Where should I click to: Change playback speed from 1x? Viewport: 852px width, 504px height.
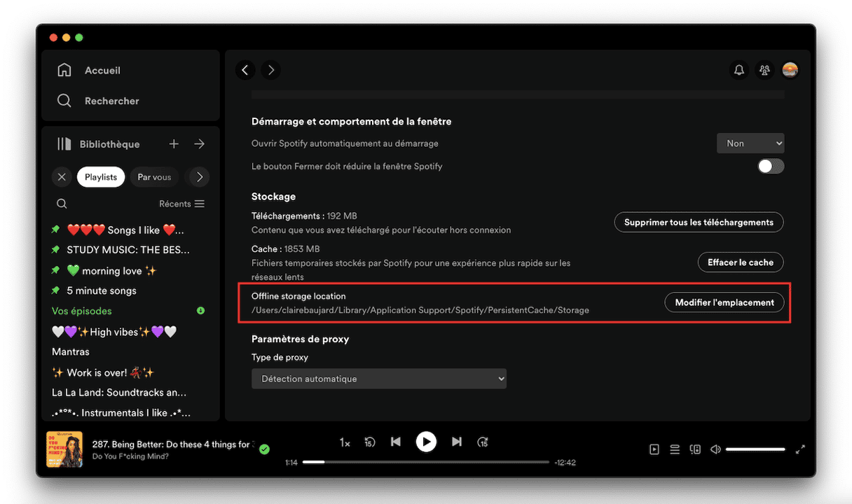pyautogui.click(x=345, y=442)
